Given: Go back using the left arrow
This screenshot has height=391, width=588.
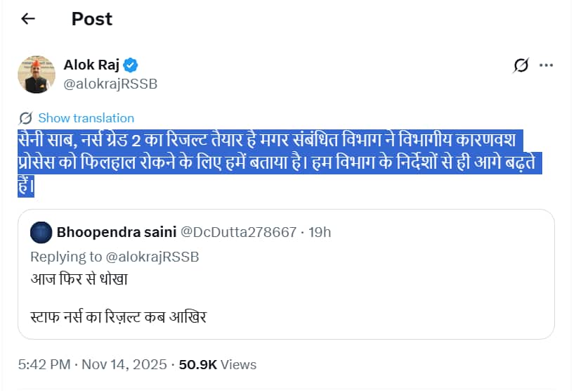Looking at the screenshot, I should 28,19.
